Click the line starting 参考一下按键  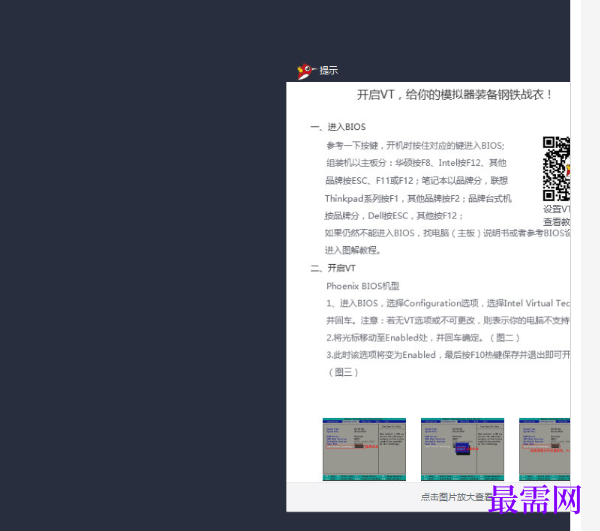pos(416,146)
